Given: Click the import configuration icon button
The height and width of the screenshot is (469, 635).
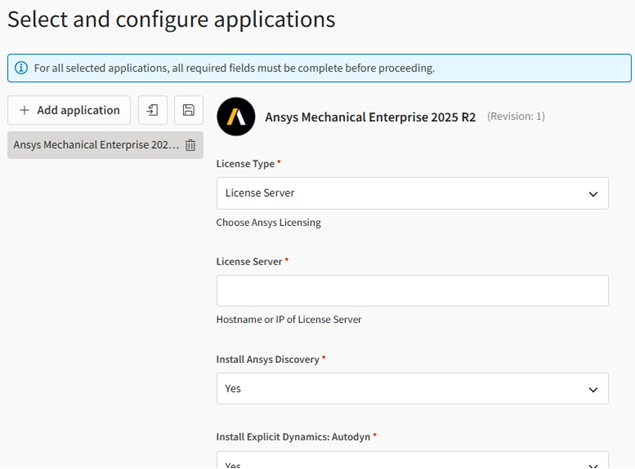Looking at the screenshot, I should [153, 110].
